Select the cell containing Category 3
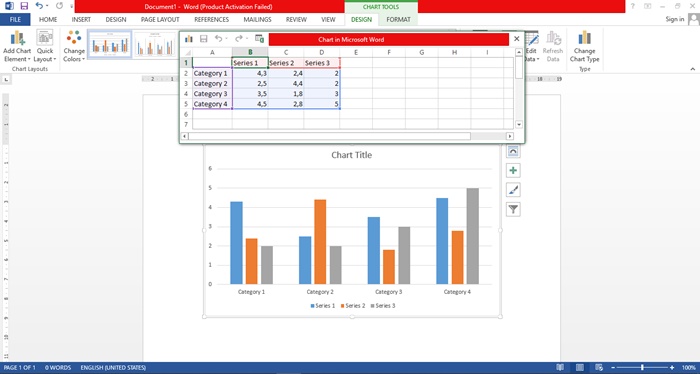The height and width of the screenshot is (374, 700). tap(212, 94)
